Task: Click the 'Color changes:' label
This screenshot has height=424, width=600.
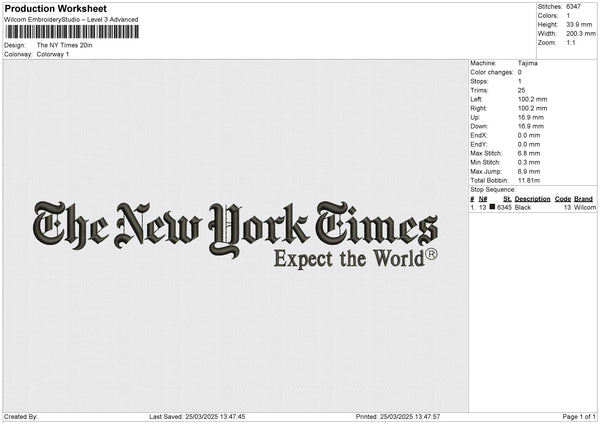Action: (492, 72)
